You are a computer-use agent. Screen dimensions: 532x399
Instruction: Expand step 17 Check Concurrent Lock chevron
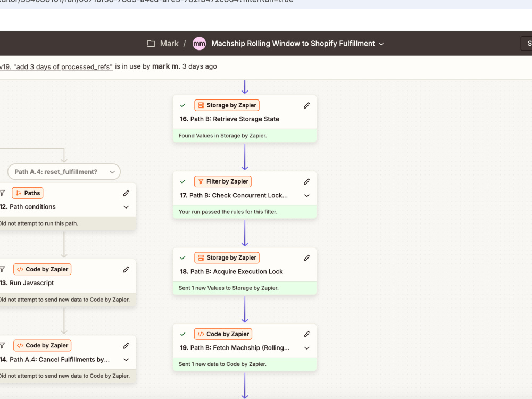pos(307,196)
